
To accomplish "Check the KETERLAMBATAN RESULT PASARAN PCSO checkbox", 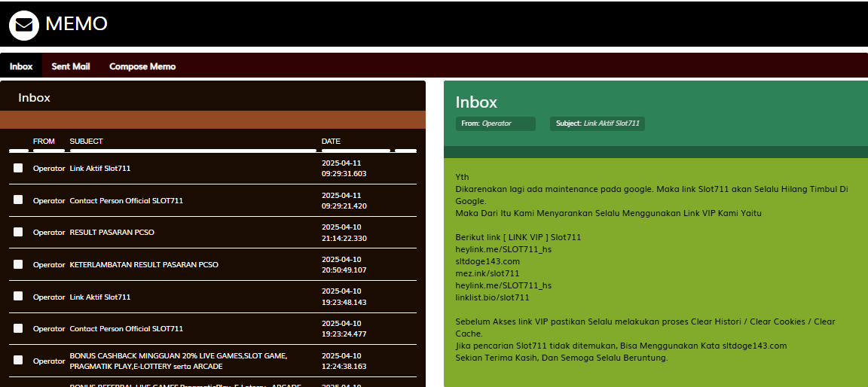I will pyautogui.click(x=18, y=264).
